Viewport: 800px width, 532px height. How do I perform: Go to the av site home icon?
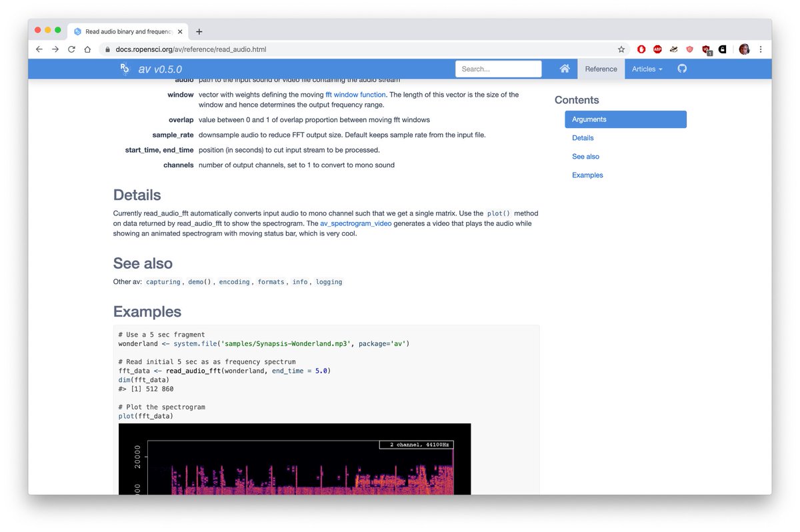[565, 69]
